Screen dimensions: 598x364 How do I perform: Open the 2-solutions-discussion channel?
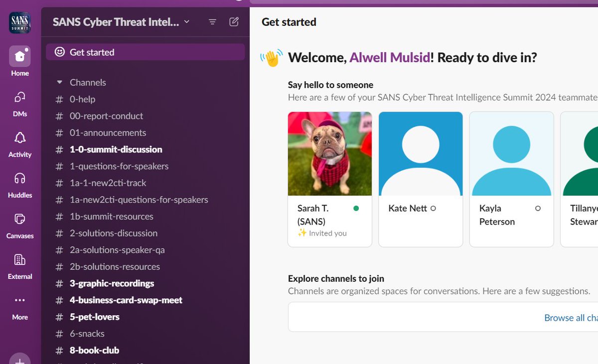tap(145, 233)
